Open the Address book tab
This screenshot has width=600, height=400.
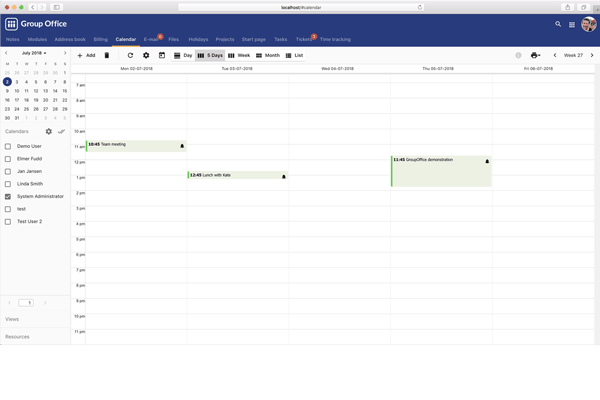click(70, 40)
